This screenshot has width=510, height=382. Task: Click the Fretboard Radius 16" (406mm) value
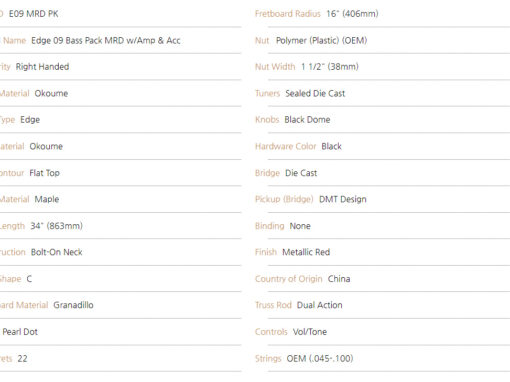coord(352,14)
